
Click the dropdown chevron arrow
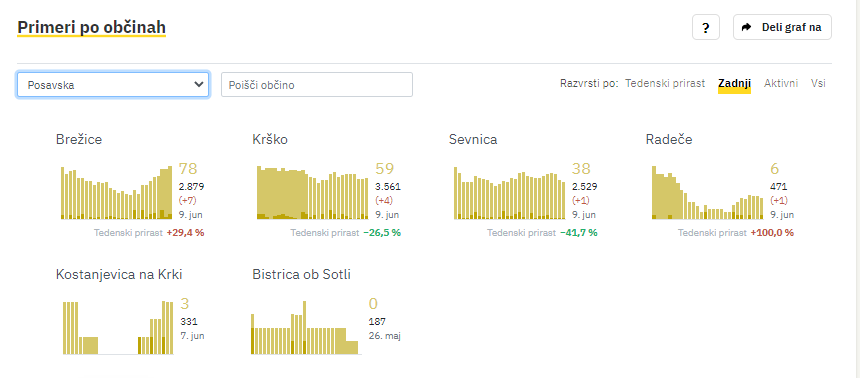click(199, 84)
